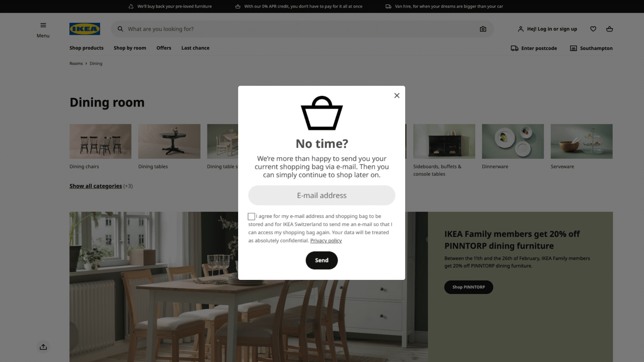
Task: Open the Shop products menu
Action: point(87,48)
